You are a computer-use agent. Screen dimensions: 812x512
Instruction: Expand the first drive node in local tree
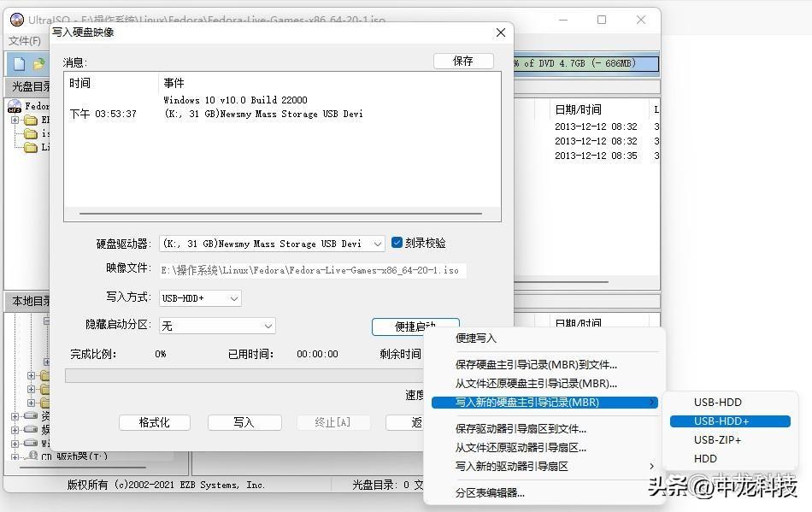[15, 415]
